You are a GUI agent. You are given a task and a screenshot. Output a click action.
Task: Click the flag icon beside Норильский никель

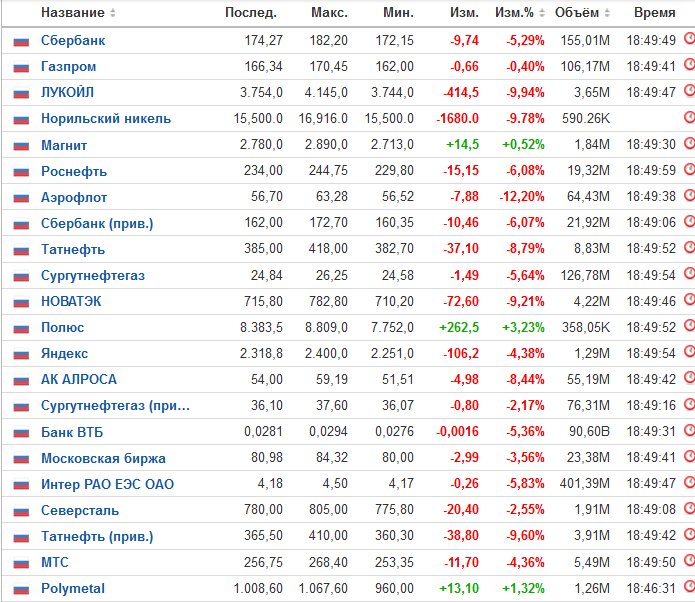tap(21, 120)
